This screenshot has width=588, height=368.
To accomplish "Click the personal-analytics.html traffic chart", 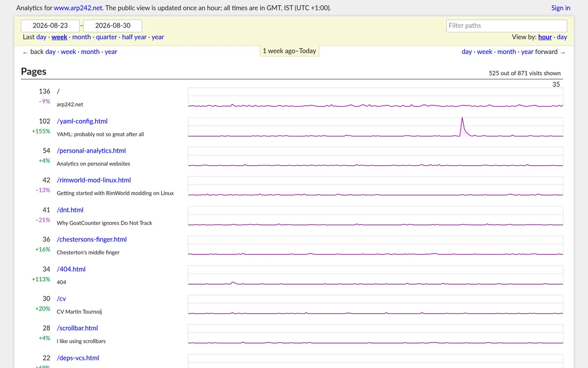I will 375,157.
